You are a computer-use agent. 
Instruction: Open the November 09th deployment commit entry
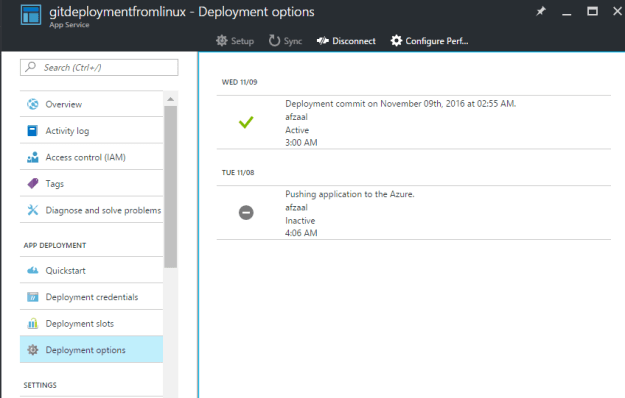[414, 122]
